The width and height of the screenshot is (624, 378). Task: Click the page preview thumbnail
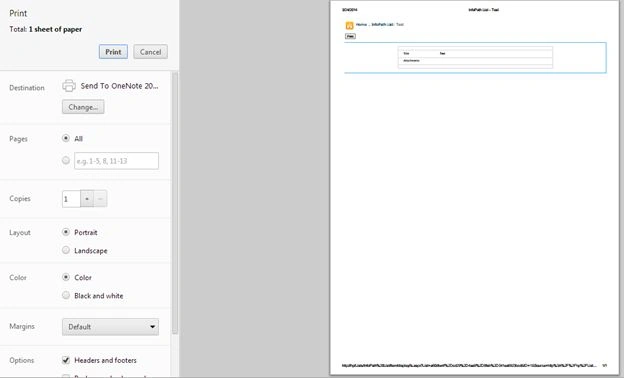pos(474,187)
